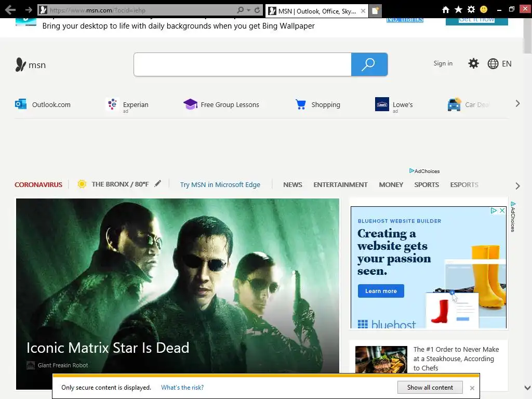Open the steakhouse article thumbnail
This screenshot has width=532, height=399.
click(x=381, y=360)
